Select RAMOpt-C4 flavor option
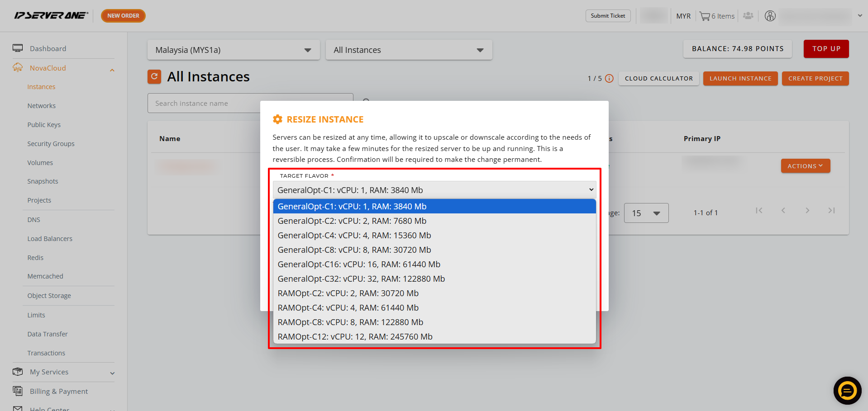Screen dimensions: 868x411 (x=434, y=307)
